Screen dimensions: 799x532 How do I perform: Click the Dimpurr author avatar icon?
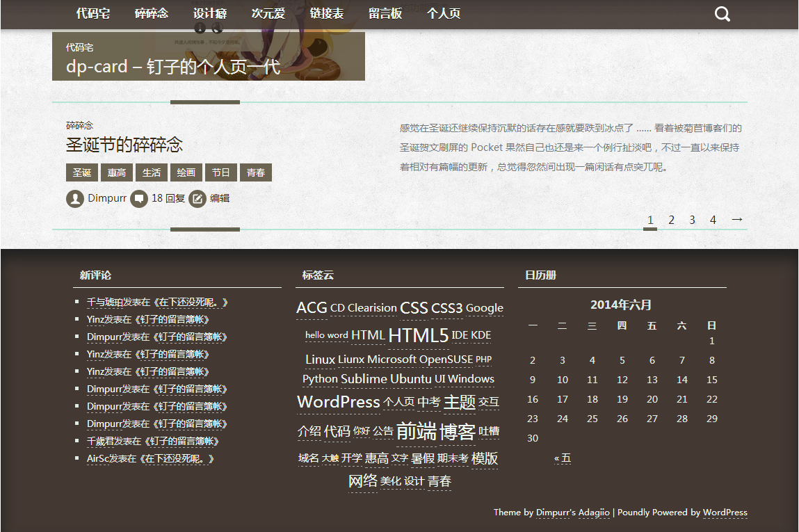pyautogui.click(x=75, y=199)
